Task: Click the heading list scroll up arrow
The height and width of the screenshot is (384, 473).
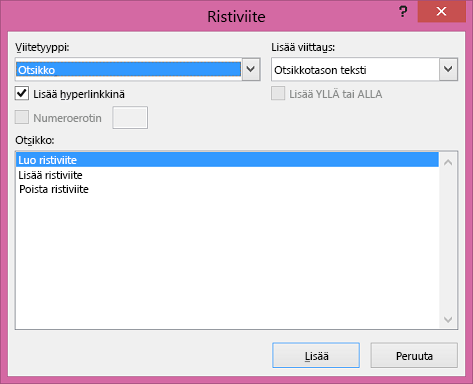Action: [x=448, y=163]
